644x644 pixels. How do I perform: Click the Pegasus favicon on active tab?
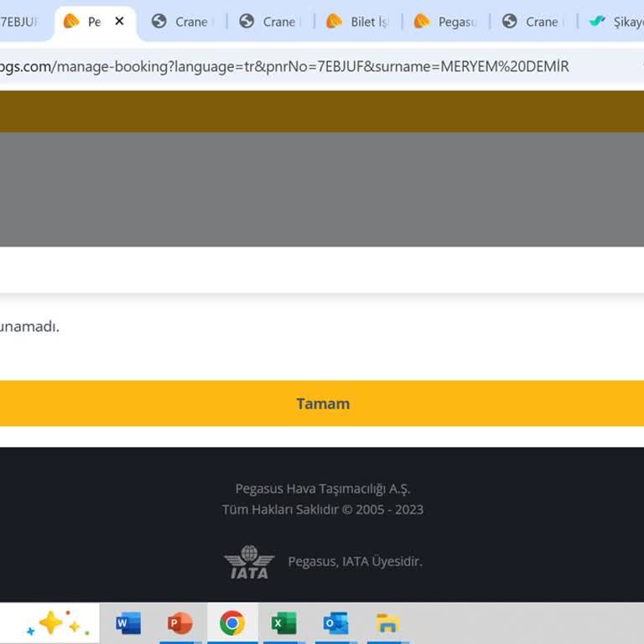71,21
